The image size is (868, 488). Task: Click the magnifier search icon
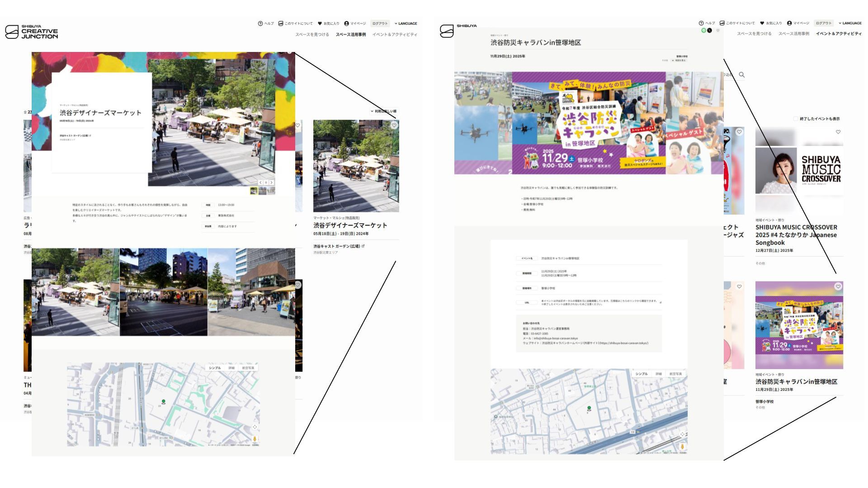741,75
